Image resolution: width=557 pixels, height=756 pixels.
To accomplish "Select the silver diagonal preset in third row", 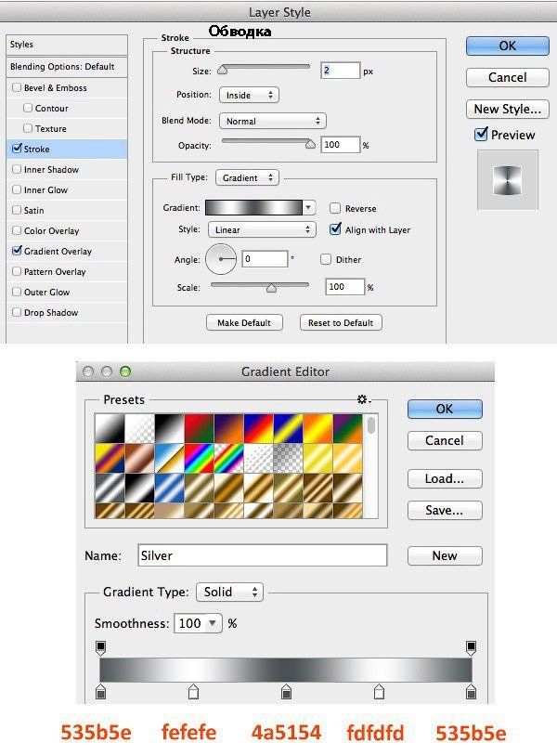I will (110, 488).
